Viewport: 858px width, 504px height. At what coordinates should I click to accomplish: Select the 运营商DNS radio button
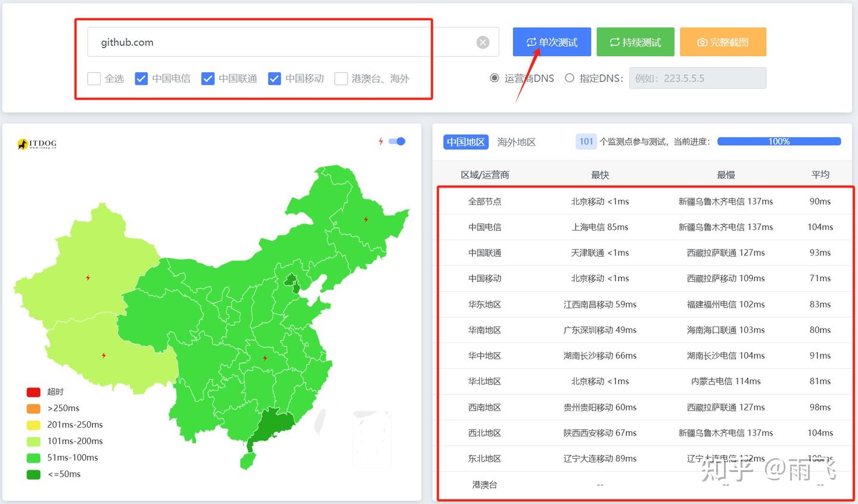[x=495, y=78]
